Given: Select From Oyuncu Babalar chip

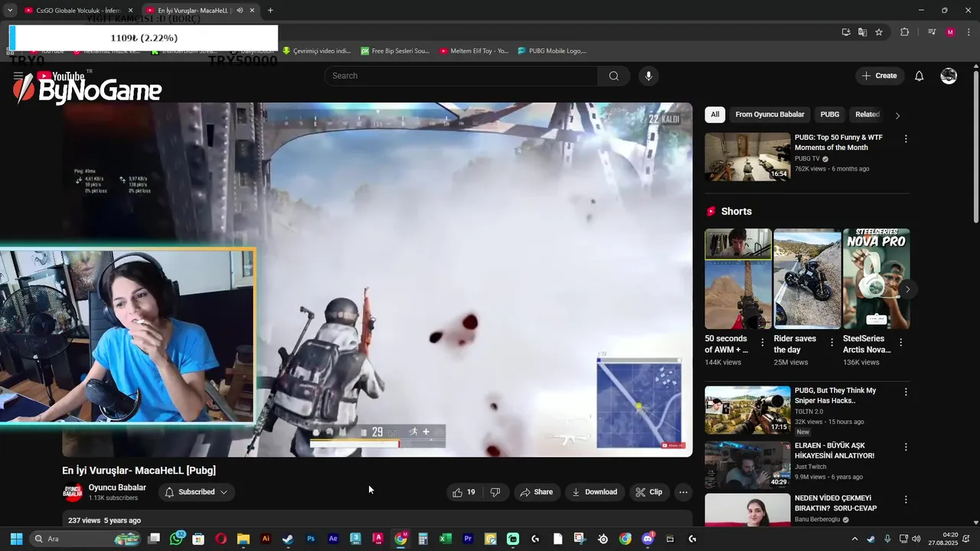Looking at the screenshot, I should click(x=769, y=115).
